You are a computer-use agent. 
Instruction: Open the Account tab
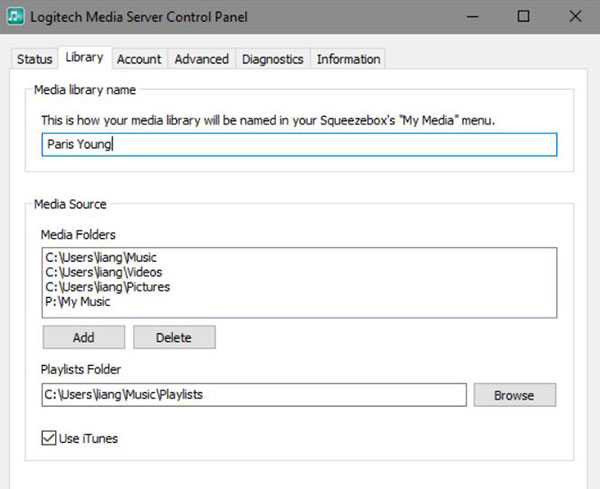click(139, 59)
